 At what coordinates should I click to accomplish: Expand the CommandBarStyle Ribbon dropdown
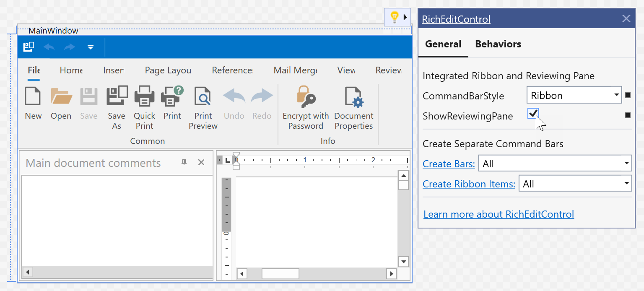click(616, 95)
